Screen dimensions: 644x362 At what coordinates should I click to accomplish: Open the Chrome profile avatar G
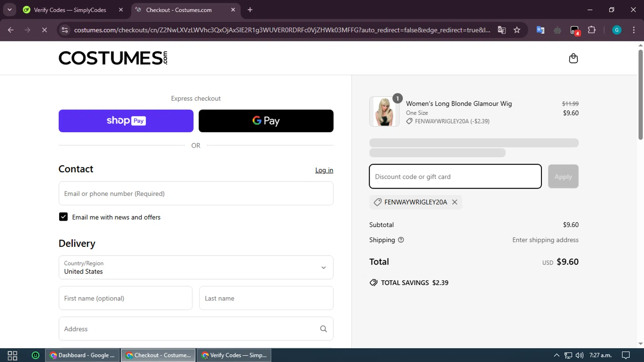[x=617, y=30]
